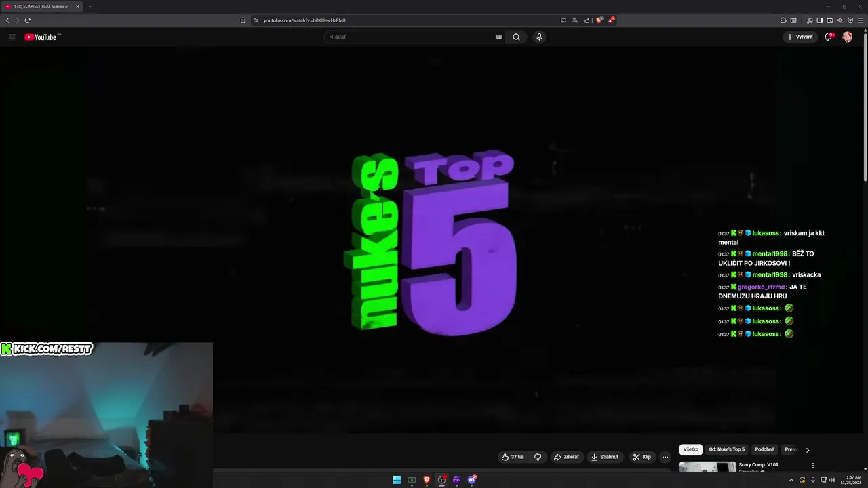This screenshot has width=868, height=488.
Task: Show more filter chips with right arrow
Action: tap(807, 450)
